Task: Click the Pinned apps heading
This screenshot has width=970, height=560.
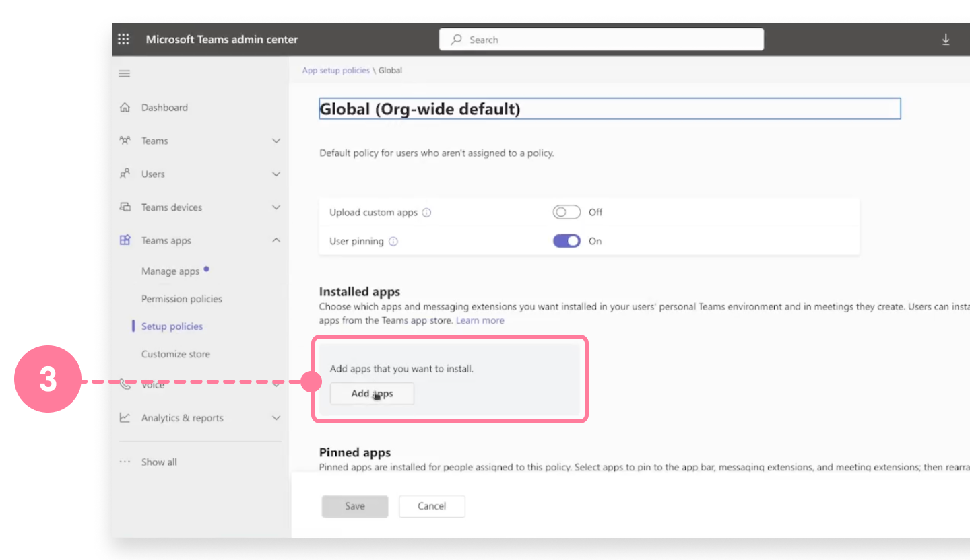Action: click(x=355, y=452)
